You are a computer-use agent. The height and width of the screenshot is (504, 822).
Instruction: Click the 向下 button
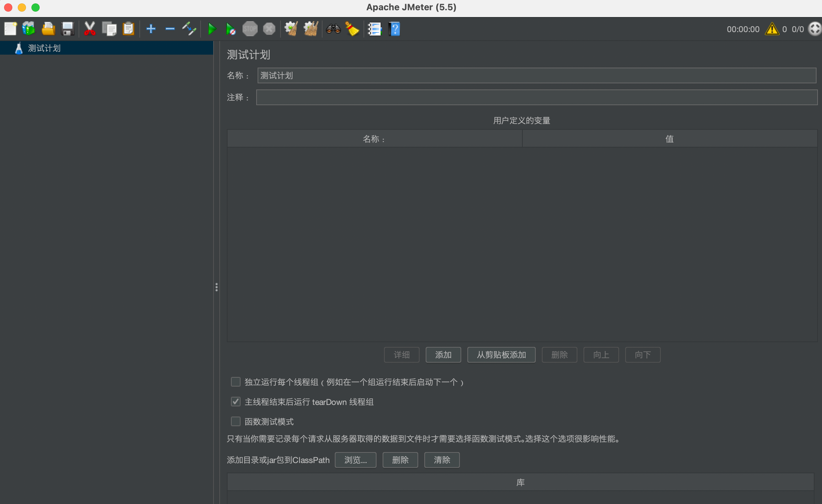[x=643, y=355]
